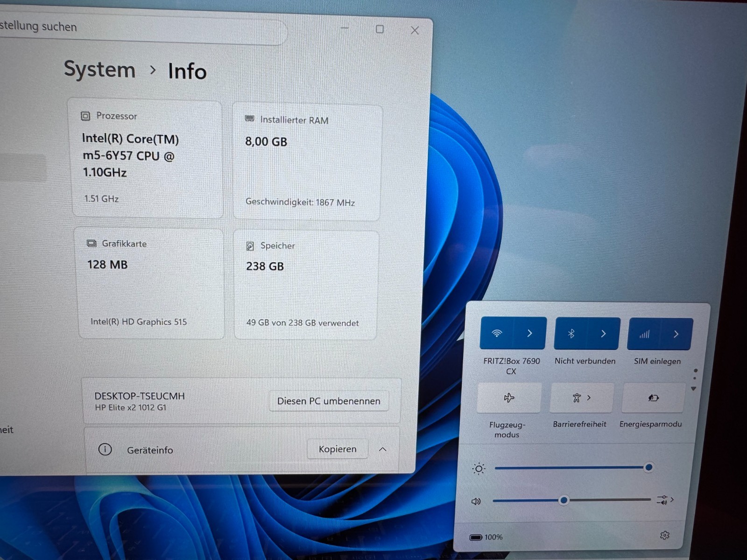The image size is (747, 560).
Task: Close the Settings window
Action: tap(415, 30)
